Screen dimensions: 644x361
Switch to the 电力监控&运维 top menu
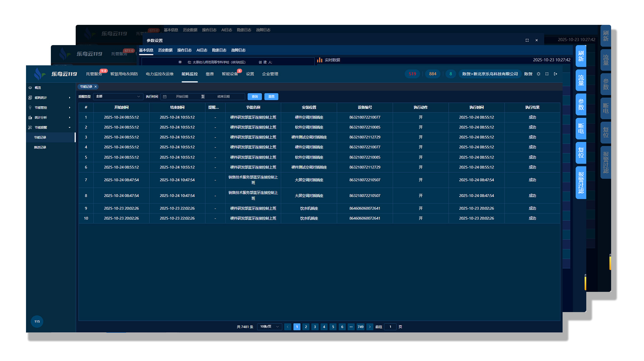tap(159, 74)
